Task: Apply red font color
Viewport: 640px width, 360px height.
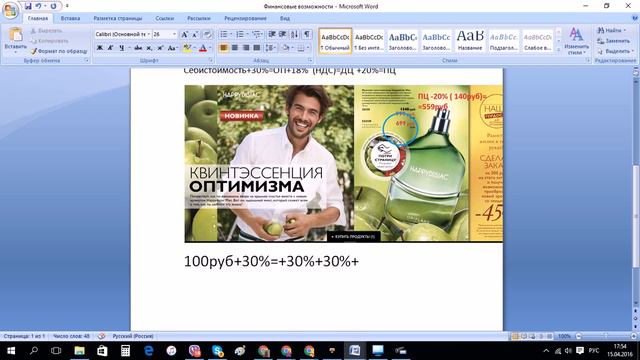Action: pyautogui.click(x=203, y=48)
